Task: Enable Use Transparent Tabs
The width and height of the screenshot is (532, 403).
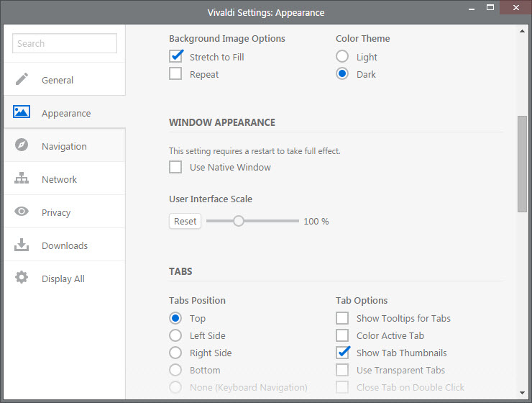Action: pyautogui.click(x=342, y=370)
